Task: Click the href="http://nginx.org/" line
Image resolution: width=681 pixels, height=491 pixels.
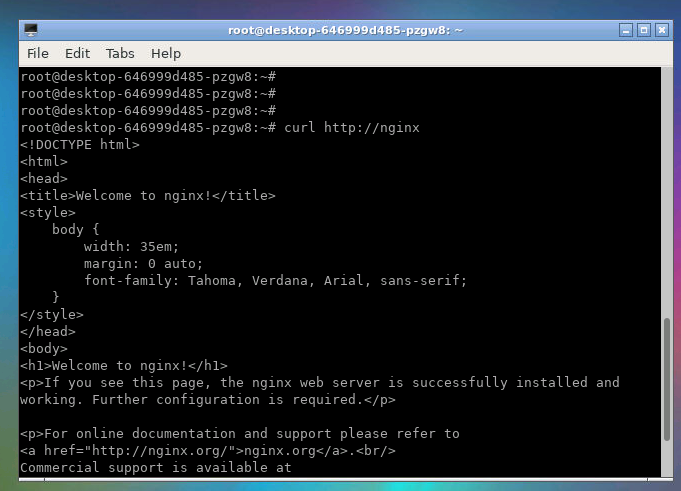Action: pos(208,451)
